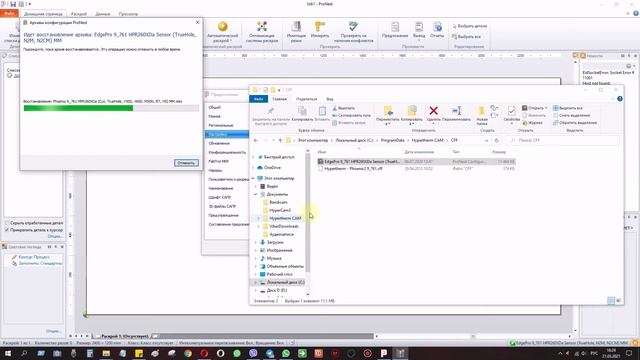Screen dimensions: 640x360
Task: Select the EdgePro 9_761 HPR260XDa file
Action: click(x=416, y=162)
